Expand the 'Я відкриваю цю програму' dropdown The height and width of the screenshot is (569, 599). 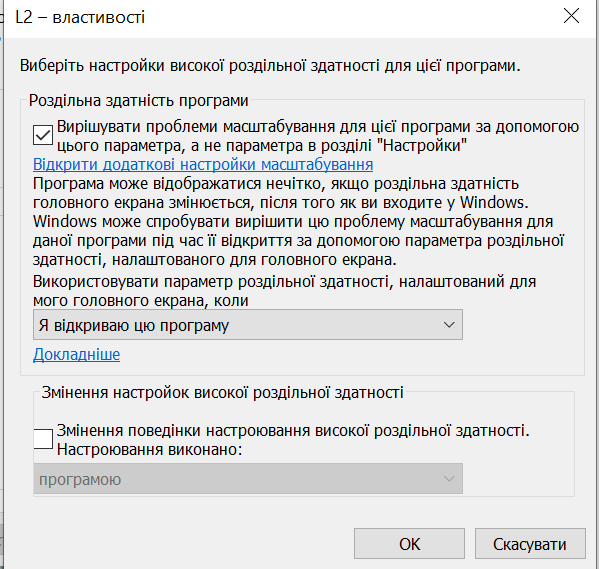click(248, 325)
